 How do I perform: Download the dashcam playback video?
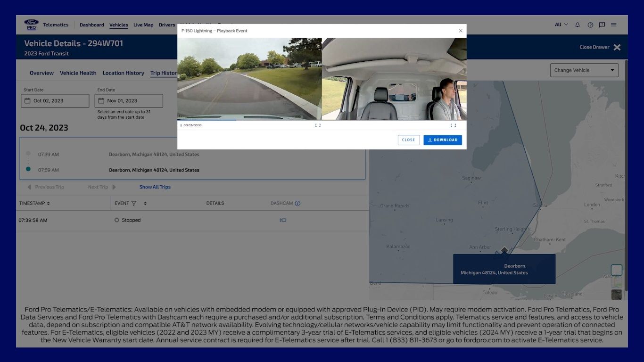(443, 140)
